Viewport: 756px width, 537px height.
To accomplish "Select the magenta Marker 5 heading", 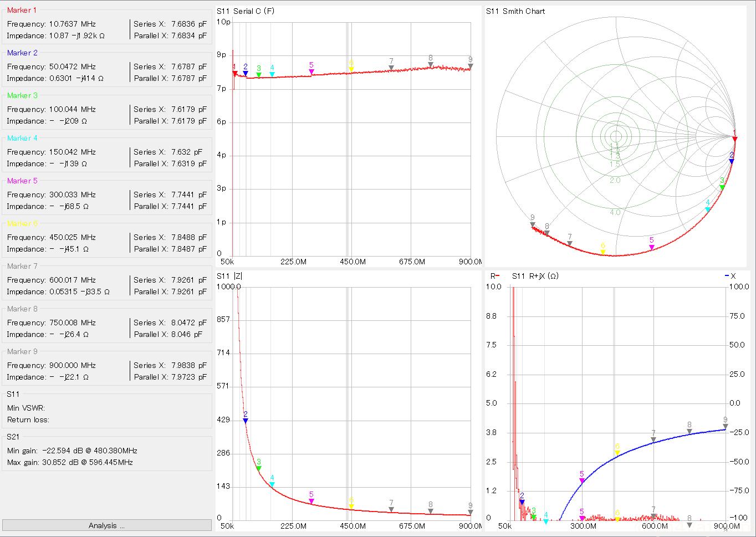I will [x=22, y=181].
